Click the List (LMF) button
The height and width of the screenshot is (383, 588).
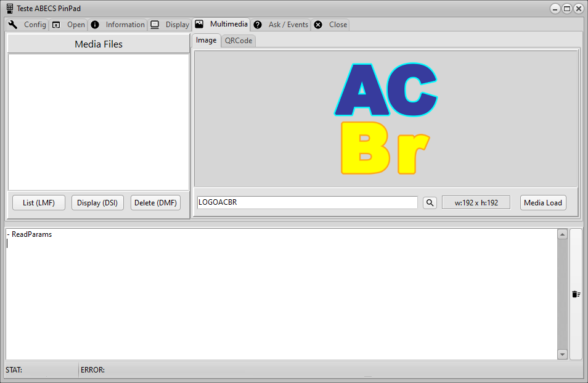tap(39, 202)
